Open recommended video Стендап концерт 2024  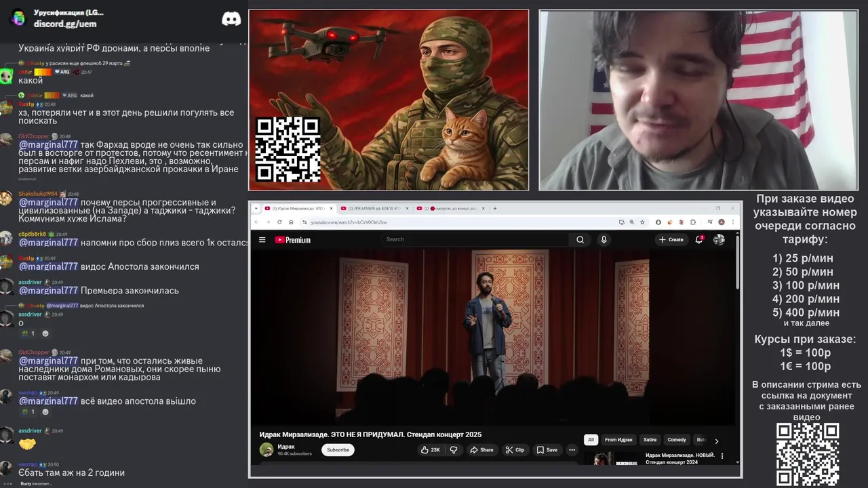tap(680, 458)
